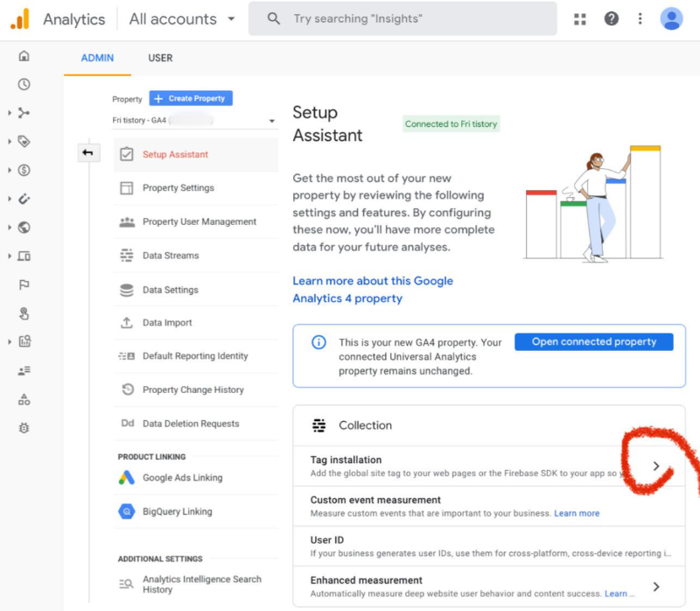Open Data Deletion Requests

coord(196,424)
